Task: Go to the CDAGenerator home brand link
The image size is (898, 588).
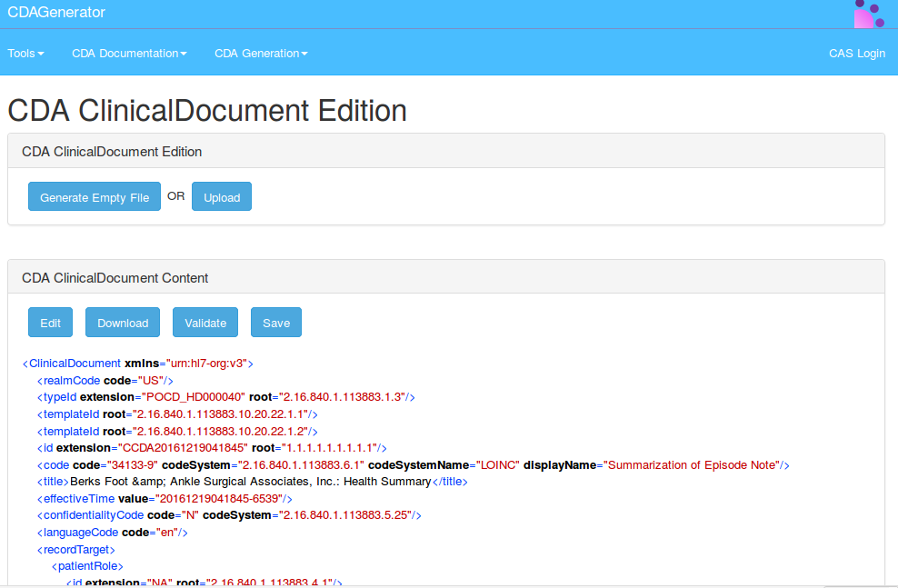Action: coord(56,13)
